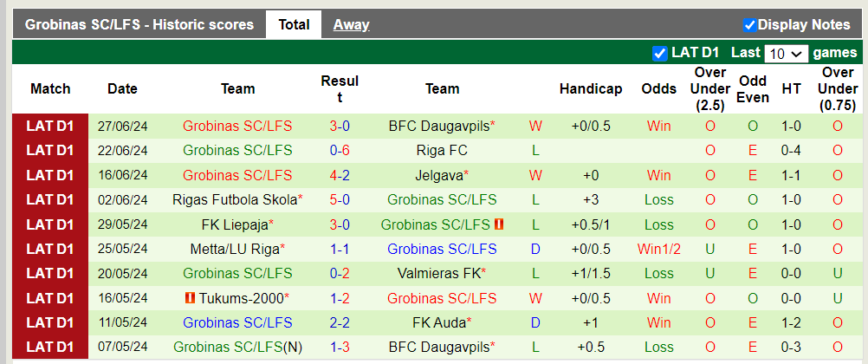Image resolution: width=868 pixels, height=364 pixels.
Task: Click red card icon next to FK Liepaja match
Action: pos(499,224)
